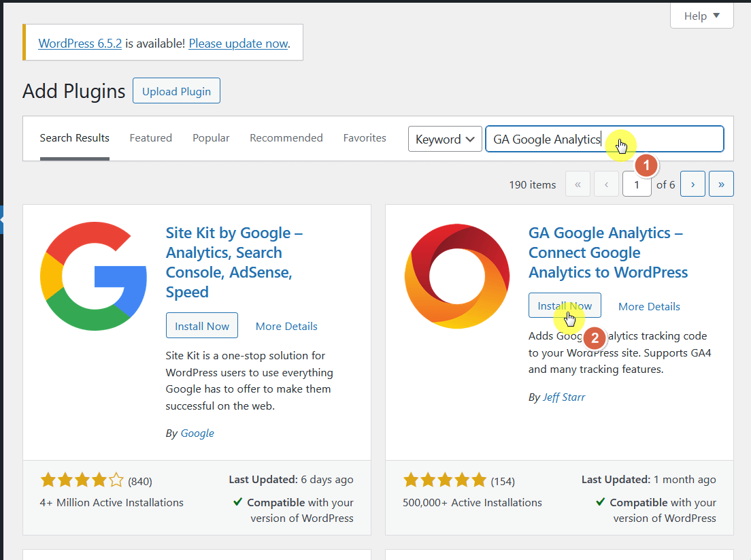This screenshot has height=560, width=751.
Task: Open the Recommended tab
Action: [x=286, y=138]
